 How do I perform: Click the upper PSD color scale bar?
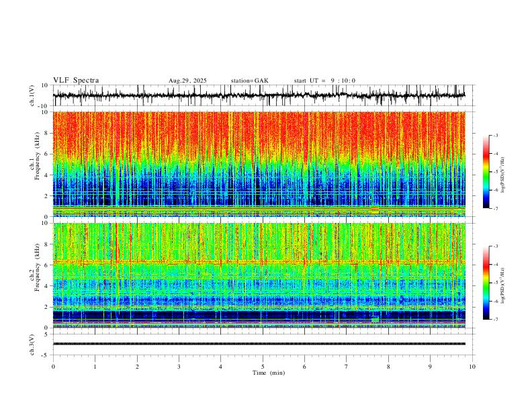click(x=486, y=172)
